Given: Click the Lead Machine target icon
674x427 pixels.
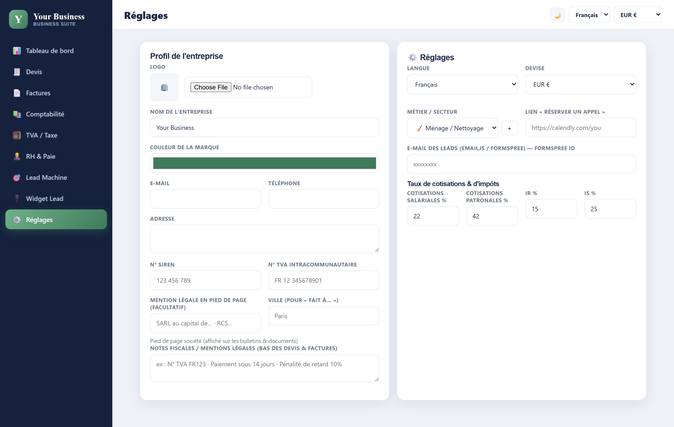Looking at the screenshot, I should 17,177.
